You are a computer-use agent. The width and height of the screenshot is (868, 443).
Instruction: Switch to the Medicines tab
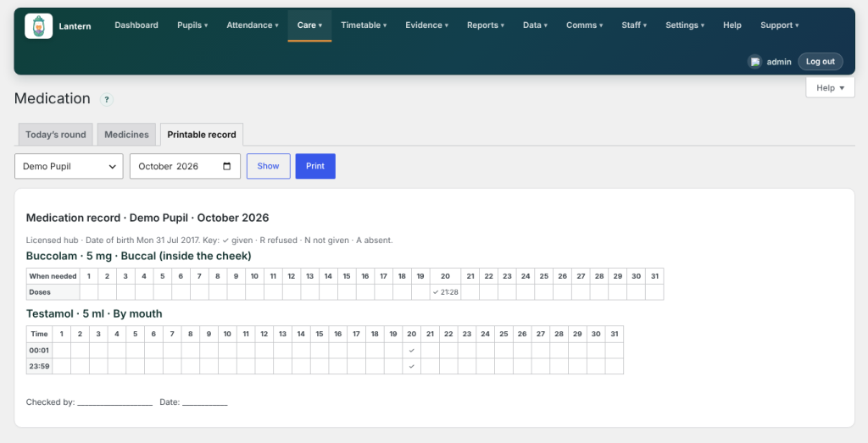point(127,135)
